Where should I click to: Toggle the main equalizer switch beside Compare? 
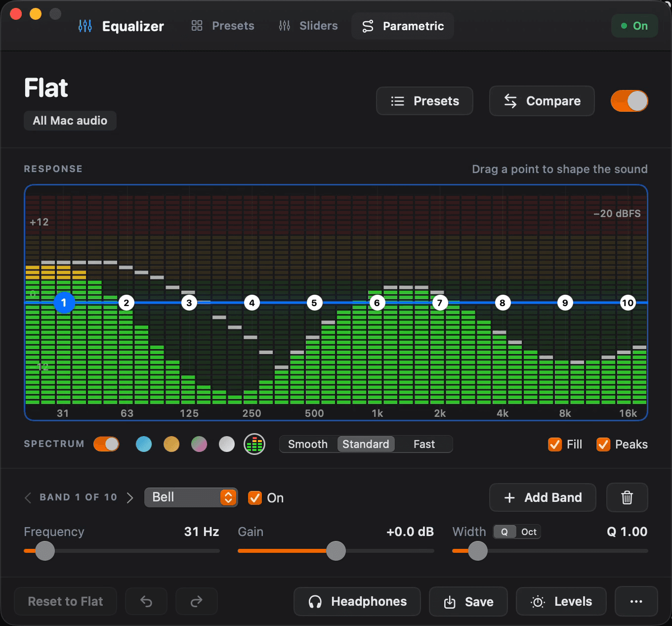coord(629,101)
